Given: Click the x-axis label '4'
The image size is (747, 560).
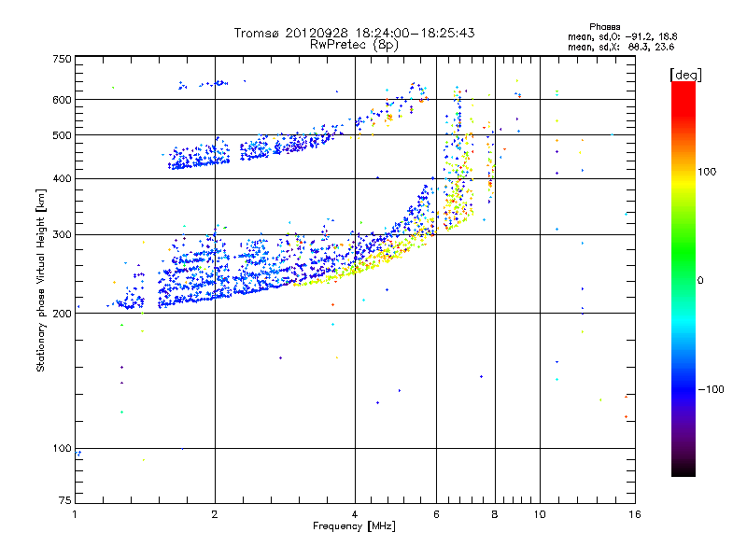Looking at the screenshot, I should (355, 514).
